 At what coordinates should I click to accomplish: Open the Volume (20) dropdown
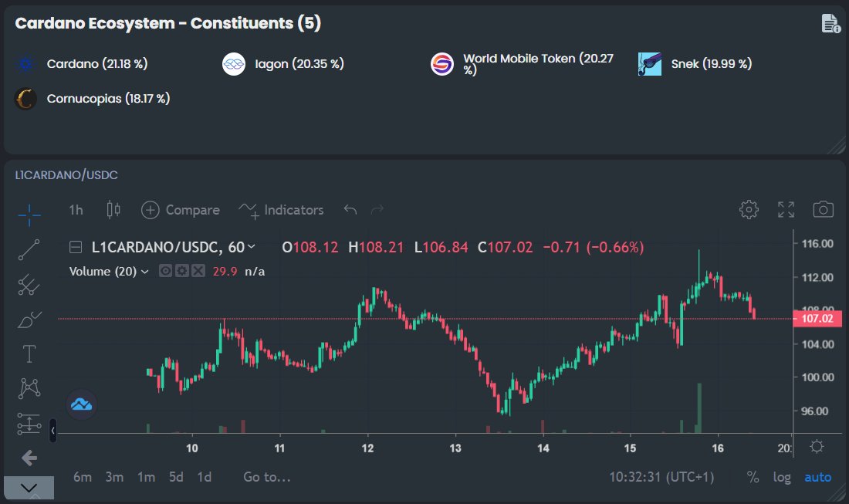144,271
